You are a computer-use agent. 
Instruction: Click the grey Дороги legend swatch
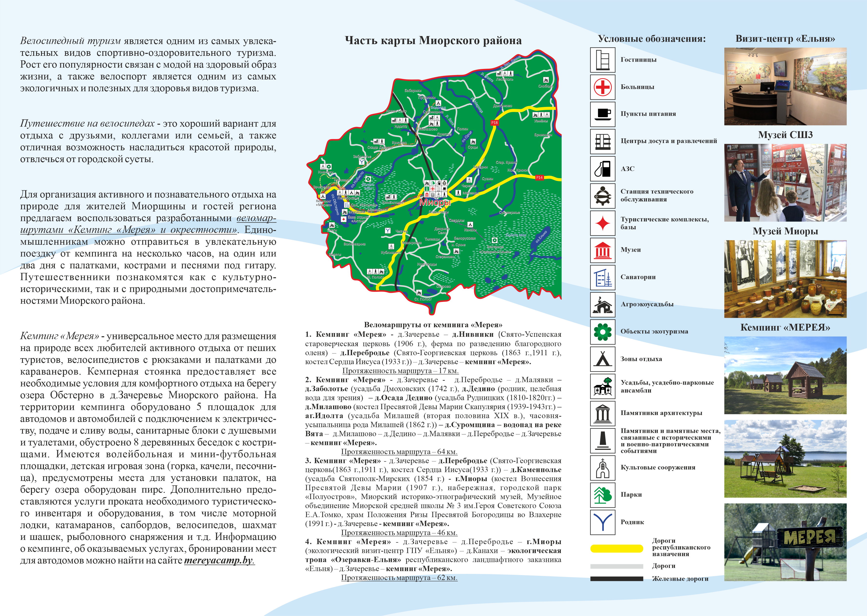pos(617,566)
